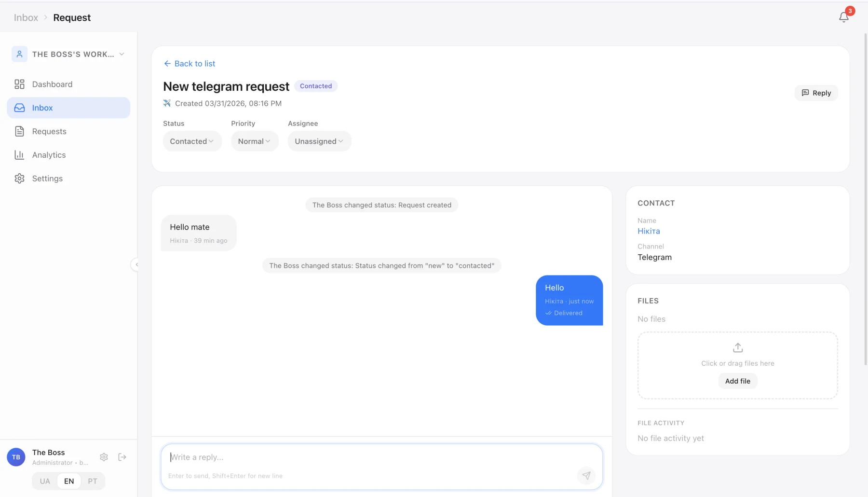Click Back to list link
This screenshot has width=868, height=497.
click(190, 64)
